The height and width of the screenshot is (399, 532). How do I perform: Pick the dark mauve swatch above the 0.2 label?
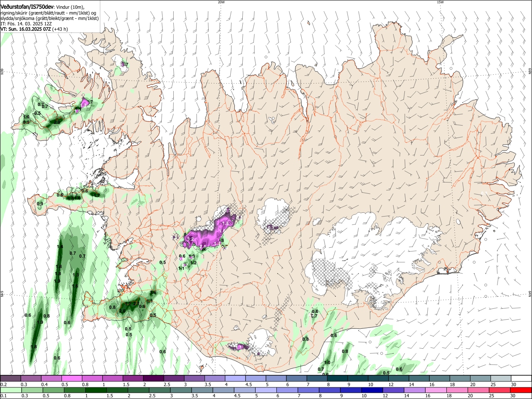[x=11, y=379]
